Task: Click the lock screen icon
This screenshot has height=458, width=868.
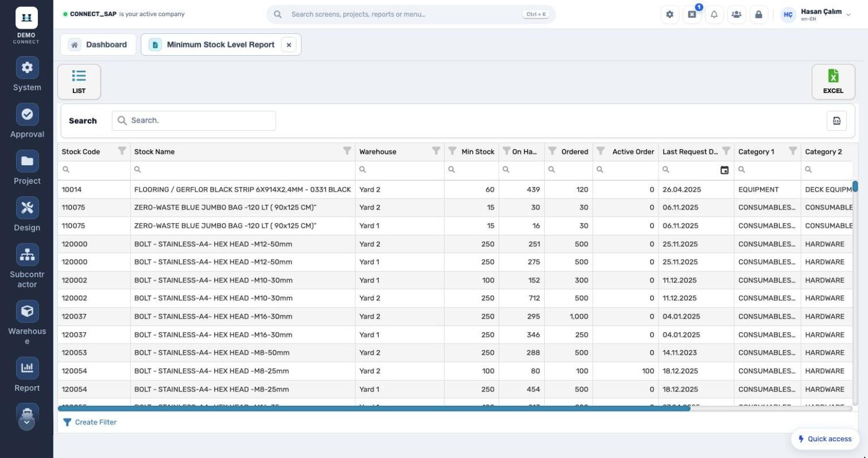Action: pos(758,14)
